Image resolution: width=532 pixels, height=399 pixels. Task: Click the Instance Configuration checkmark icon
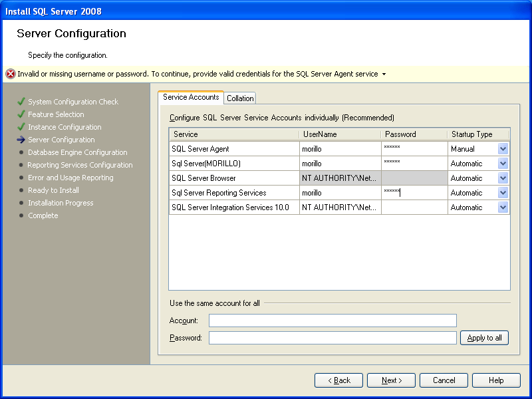21,126
